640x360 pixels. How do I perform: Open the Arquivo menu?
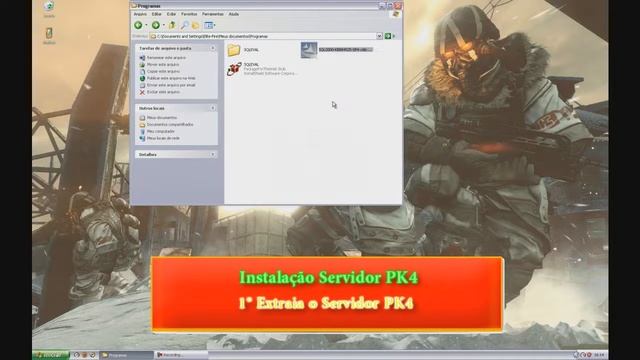pos(140,14)
